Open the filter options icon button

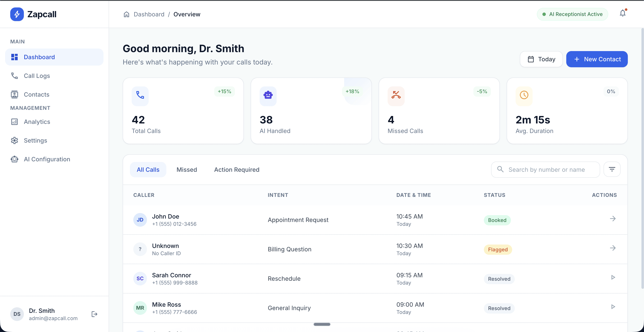(x=612, y=169)
